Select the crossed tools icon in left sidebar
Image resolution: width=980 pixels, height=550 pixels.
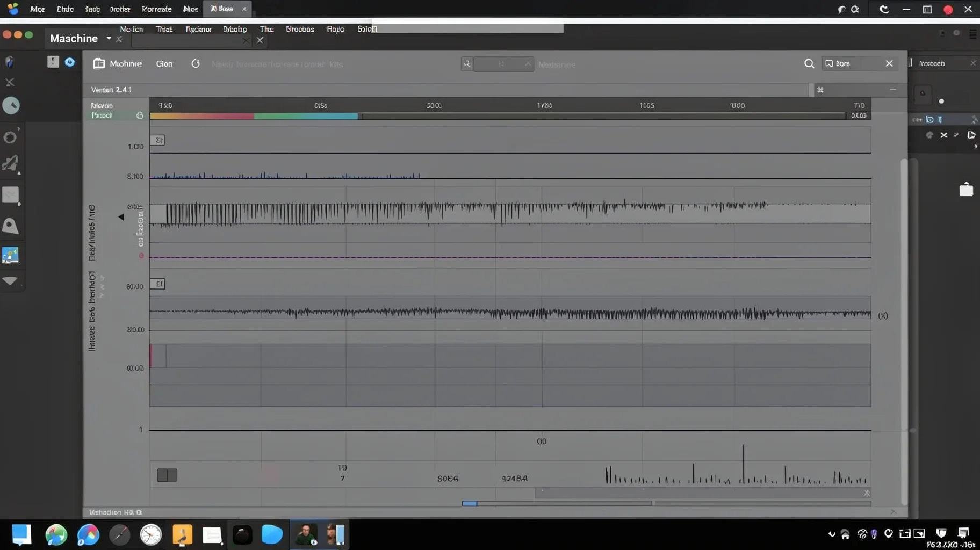click(x=10, y=82)
